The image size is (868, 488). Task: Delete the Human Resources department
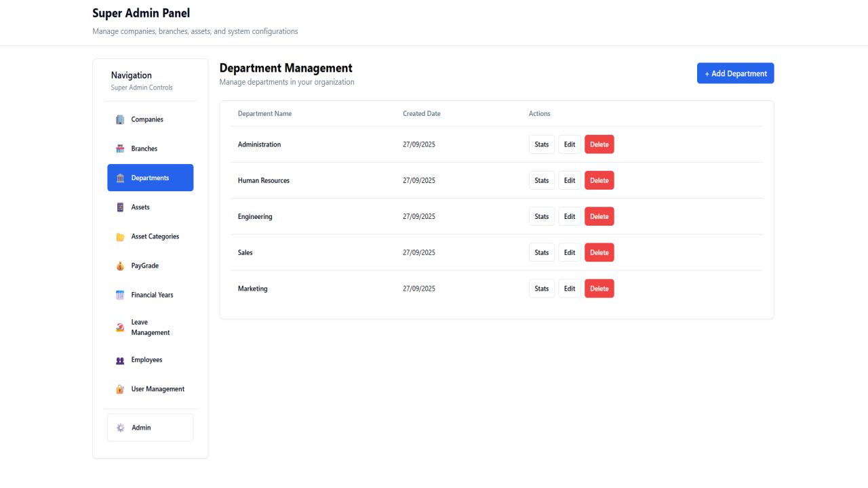tap(599, 180)
